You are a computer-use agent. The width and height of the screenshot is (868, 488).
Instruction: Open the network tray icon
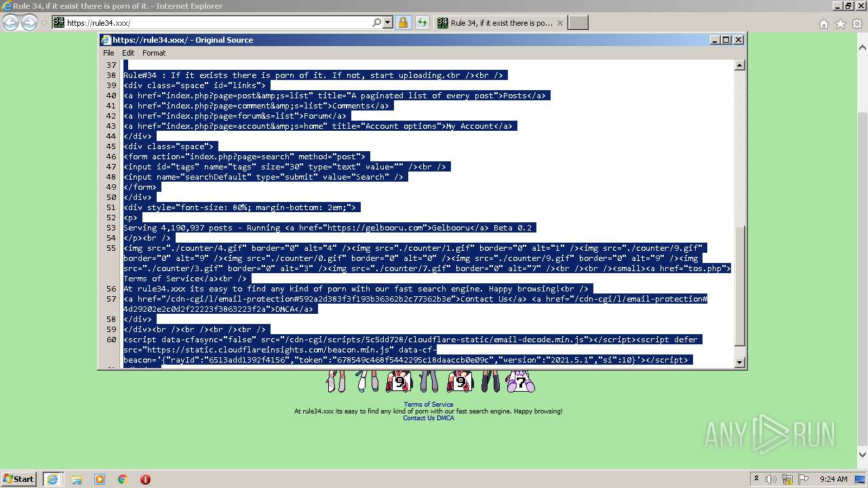[787, 479]
